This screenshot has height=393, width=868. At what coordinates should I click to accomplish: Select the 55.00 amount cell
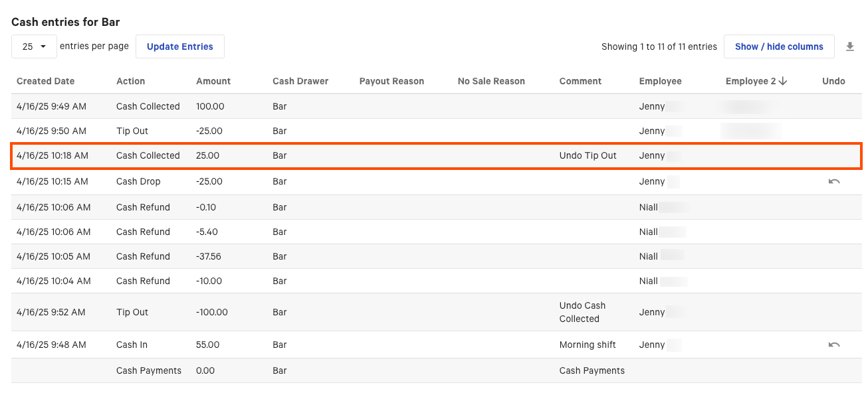pyautogui.click(x=208, y=345)
